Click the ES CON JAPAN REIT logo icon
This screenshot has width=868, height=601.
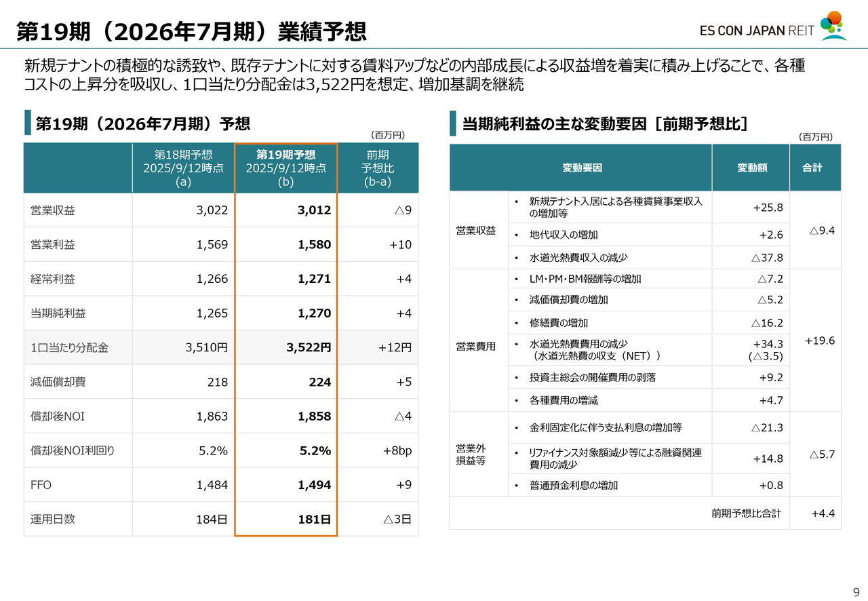coord(833,26)
